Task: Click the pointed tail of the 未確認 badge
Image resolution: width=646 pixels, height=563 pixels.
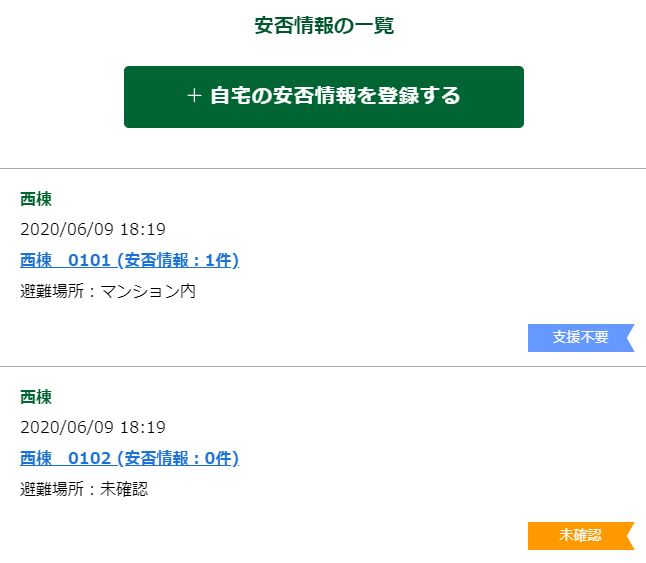Action: [x=629, y=536]
